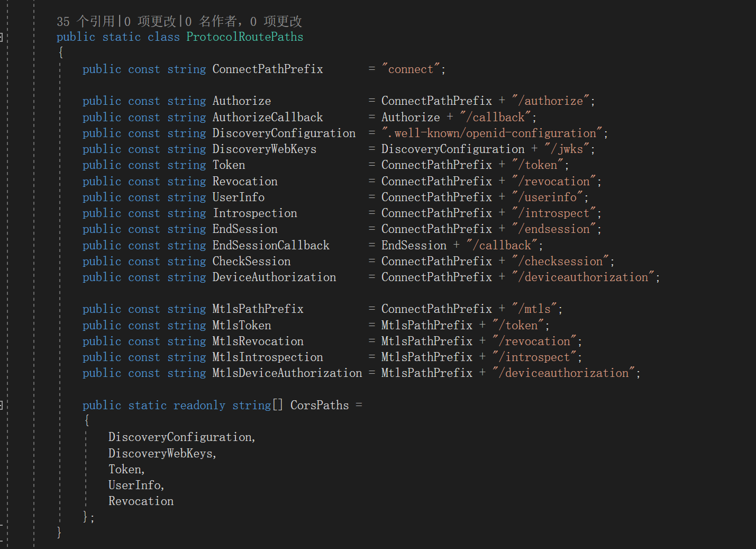Click "/revocation" string on the MtlsRevocation line
This screenshot has height=549, width=756.
(x=534, y=341)
